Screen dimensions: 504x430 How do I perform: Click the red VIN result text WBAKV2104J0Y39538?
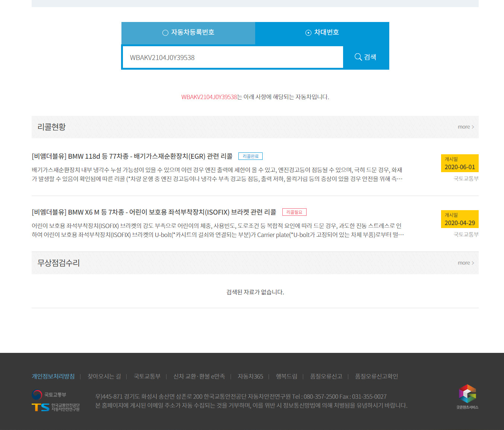click(x=209, y=97)
